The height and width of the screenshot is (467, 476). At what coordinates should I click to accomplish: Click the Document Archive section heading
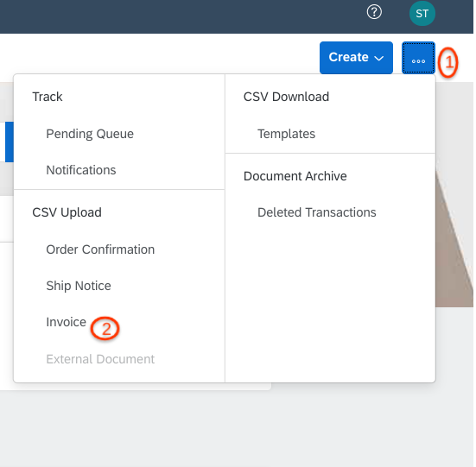pos(295,176)
